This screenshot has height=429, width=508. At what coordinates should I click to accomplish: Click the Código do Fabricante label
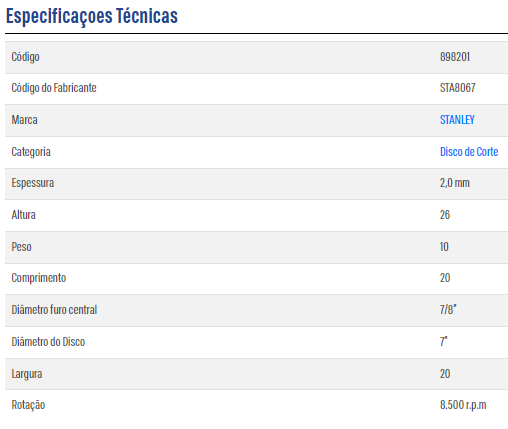coord(54,88)
